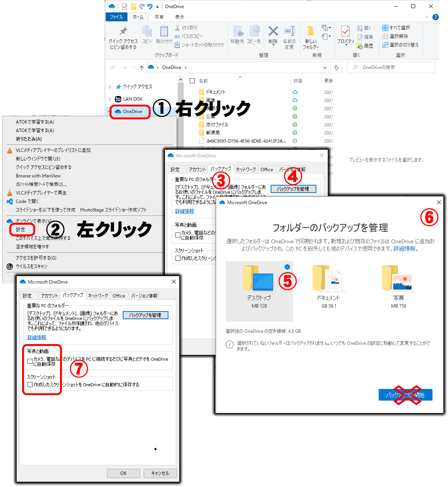Viewport: 448px width, 487px height.
Task: Open 履歴 from the ribbon
Action: tap(365, 46)
